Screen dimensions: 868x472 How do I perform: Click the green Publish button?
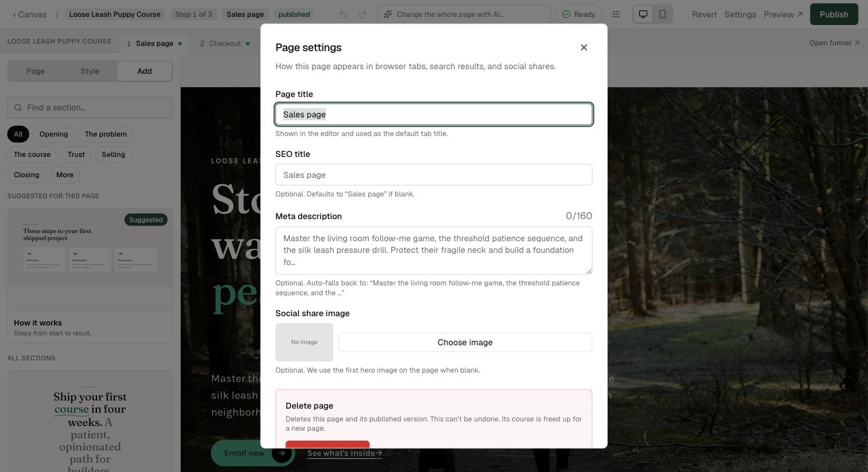click(834, 14)
